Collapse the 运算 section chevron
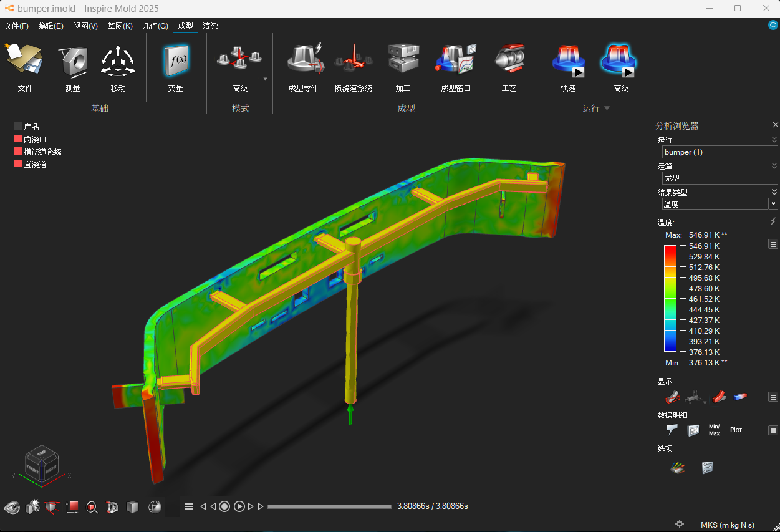This screenshot has width=780, height=532. 774,166
